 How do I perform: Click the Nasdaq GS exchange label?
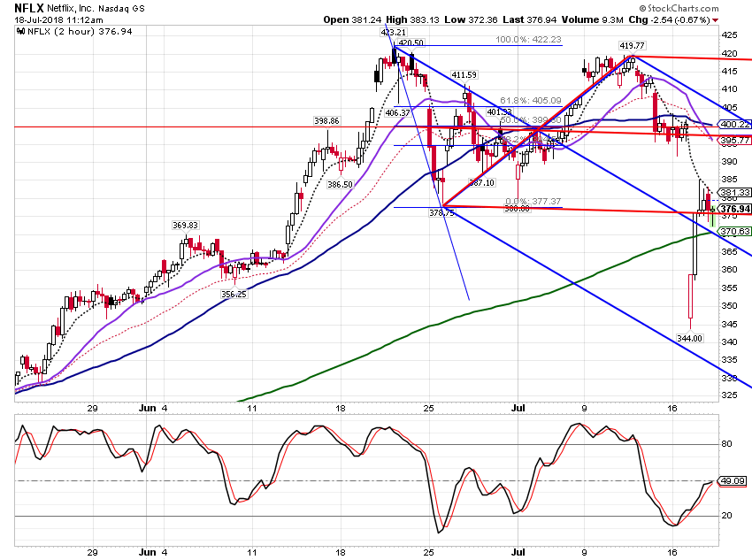click(x=121, y=9)
